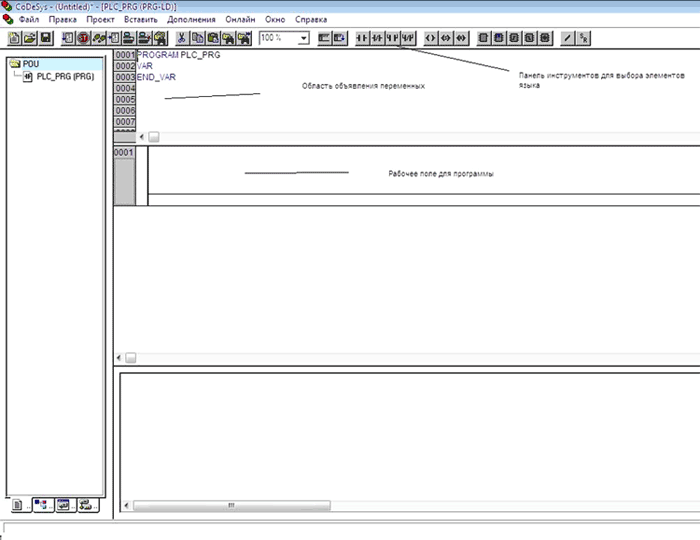The height and width of the screenshot is (540, 700).
Task: Insert a negated contact
Action: coord(378,38)
